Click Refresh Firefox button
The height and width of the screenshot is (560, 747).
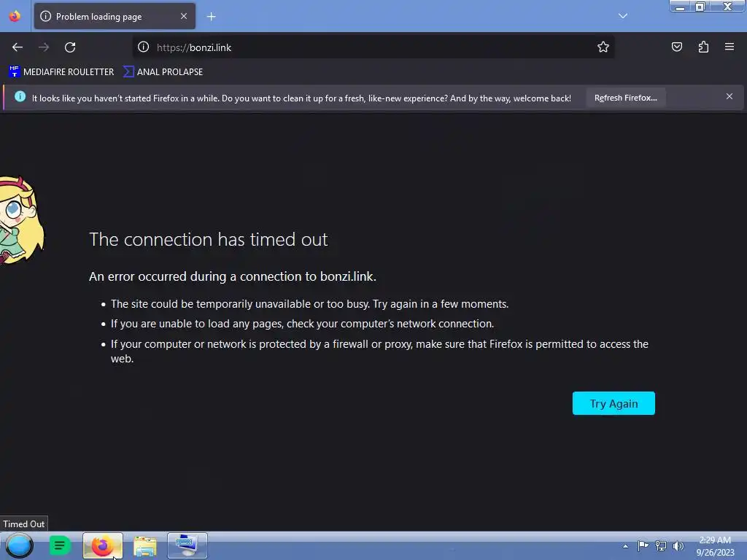(x=625, y=98)
